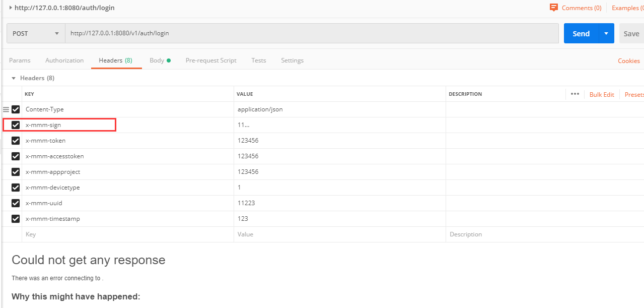
Task: Click the x-mmm-uuid key cell
Action: [128, 203]
